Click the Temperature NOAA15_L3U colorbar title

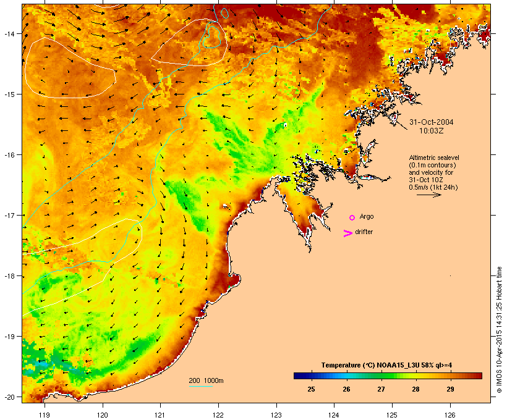386,365
